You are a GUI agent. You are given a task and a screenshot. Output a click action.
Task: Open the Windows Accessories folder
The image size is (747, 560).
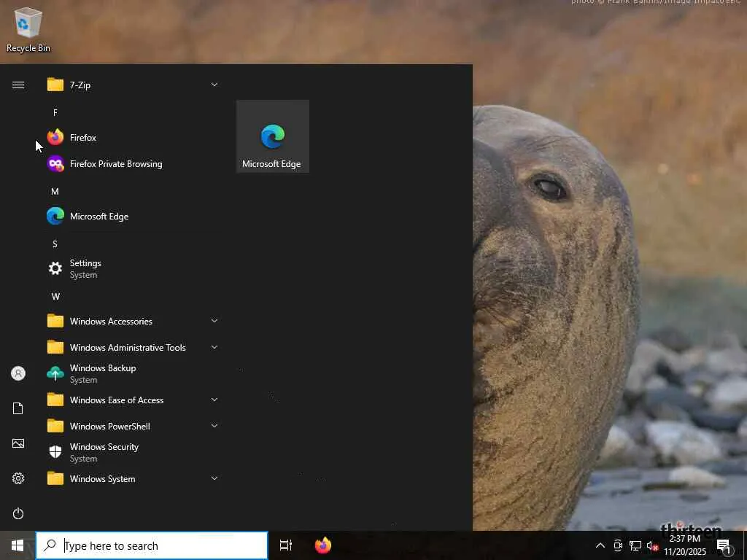click(134, 321)
